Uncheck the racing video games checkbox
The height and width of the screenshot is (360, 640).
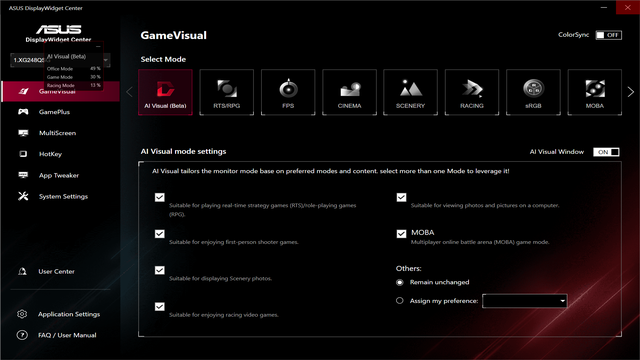pos(160,307)
